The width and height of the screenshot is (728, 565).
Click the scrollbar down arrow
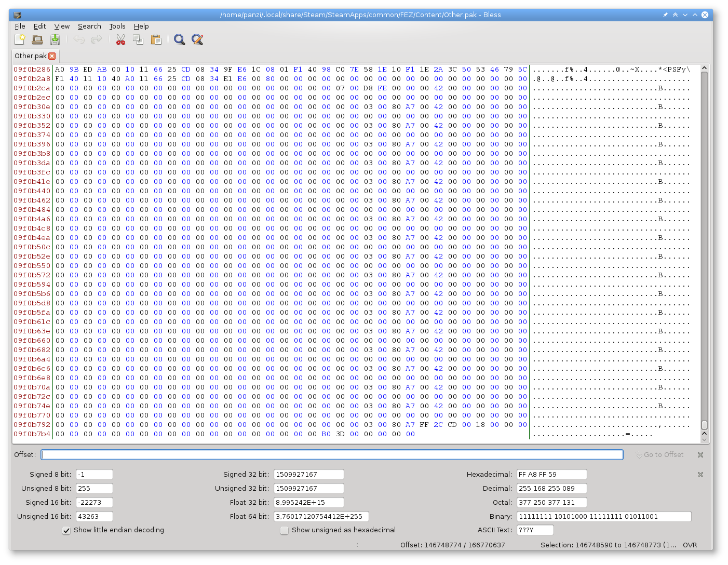point(705,439)
